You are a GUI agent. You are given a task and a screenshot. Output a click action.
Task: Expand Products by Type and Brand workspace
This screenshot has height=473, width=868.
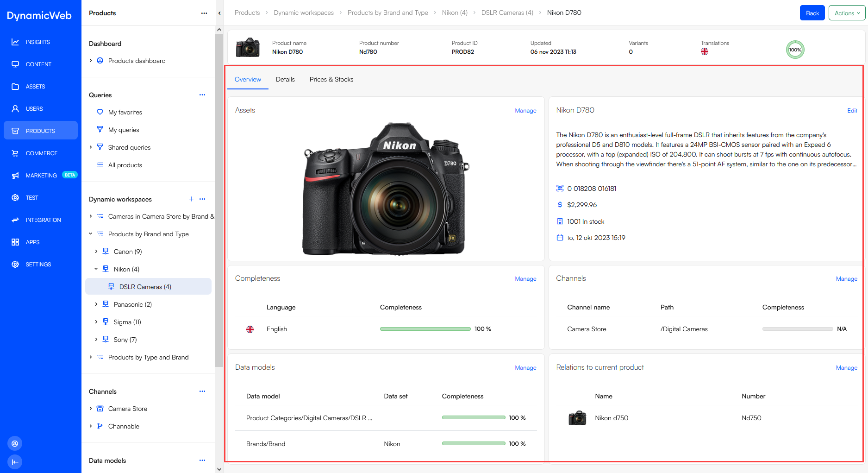tap(91, 357)
